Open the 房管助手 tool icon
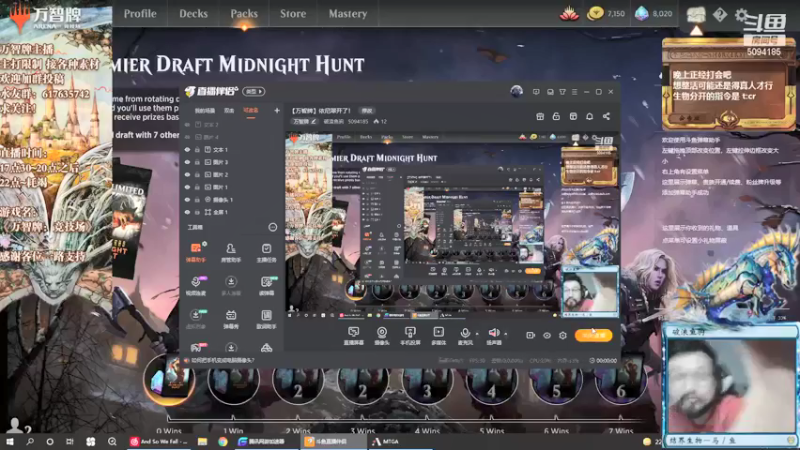The height and width of the screenshot is (450, 800). tap(231, 252)
